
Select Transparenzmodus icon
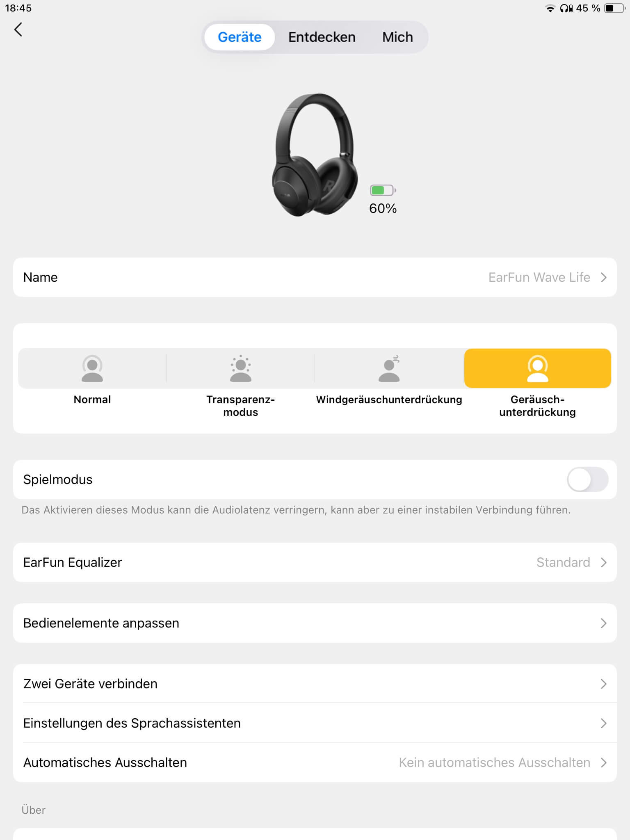click(240, 368)
